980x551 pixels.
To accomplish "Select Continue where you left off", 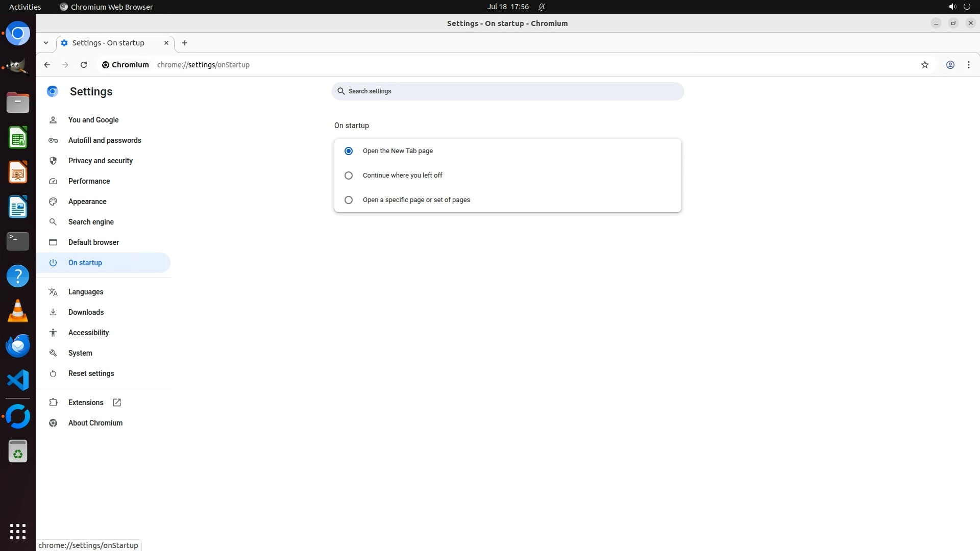I will coord(349,176).
